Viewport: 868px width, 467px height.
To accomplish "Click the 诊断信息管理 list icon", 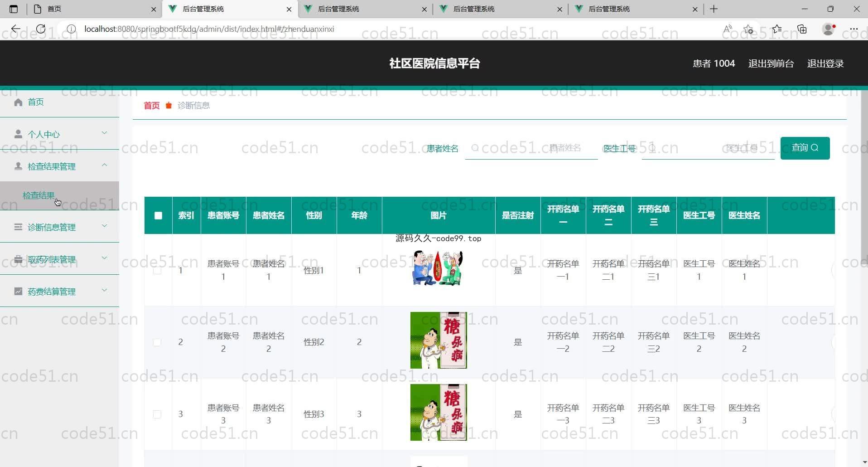I will pos(18,227).
